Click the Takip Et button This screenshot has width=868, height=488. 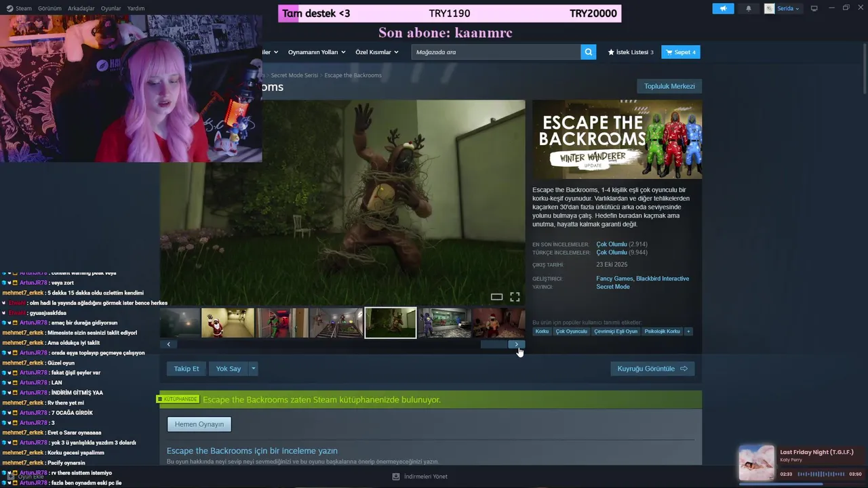tap(186, 369)
